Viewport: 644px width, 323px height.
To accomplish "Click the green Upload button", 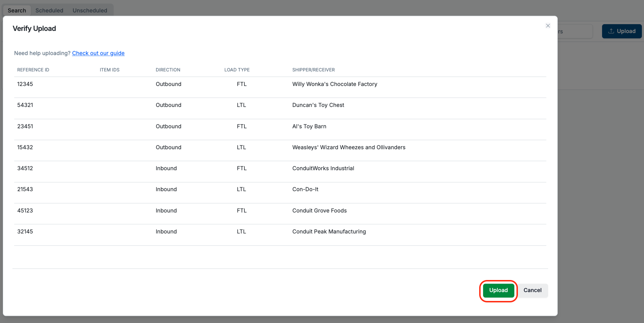I will pos(498,290).
